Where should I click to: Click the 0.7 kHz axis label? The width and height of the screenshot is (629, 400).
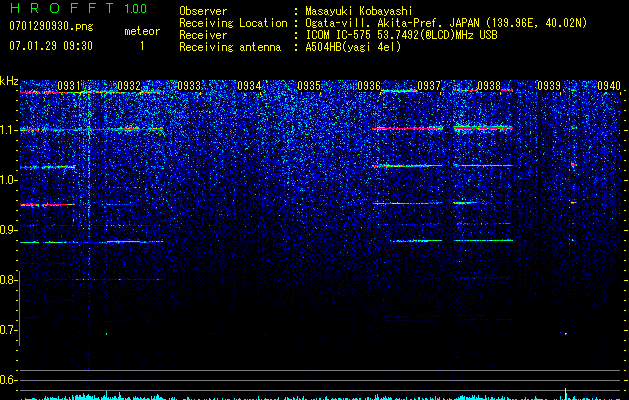9,330
